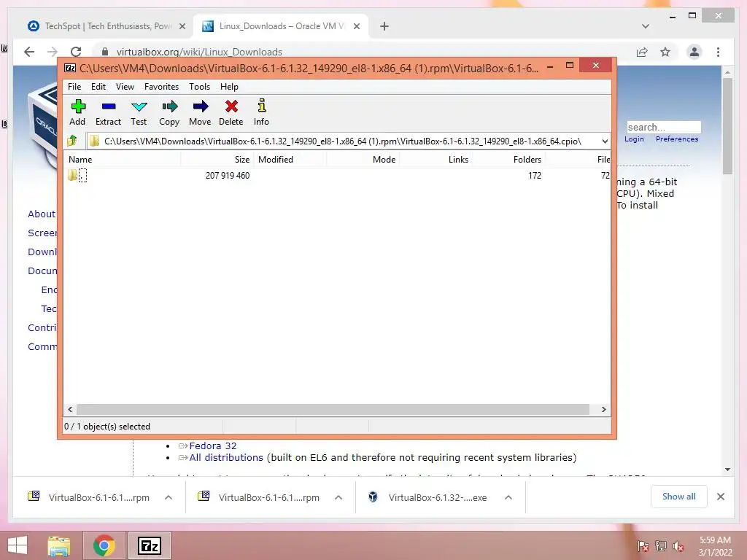Viewport: 747px width, 560px height.
Task: Expand the 7-Zip path dropdown arrow
Action: click(x=605, y=141)
